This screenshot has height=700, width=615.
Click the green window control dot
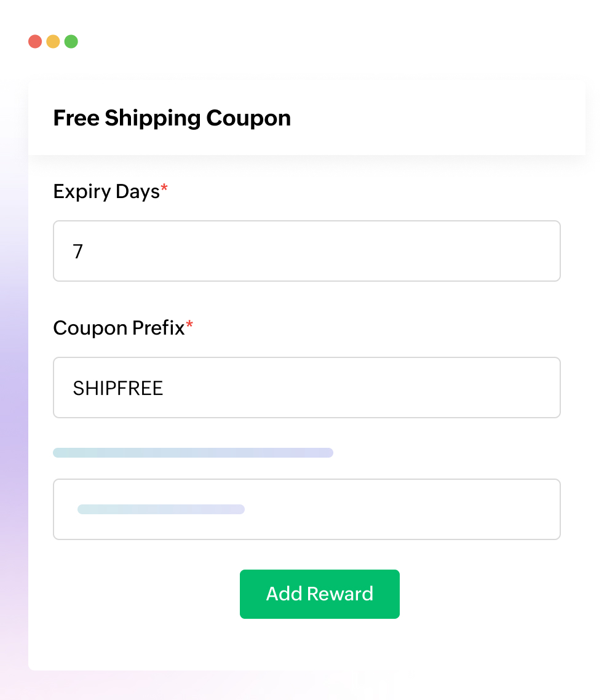coord(71,41)
